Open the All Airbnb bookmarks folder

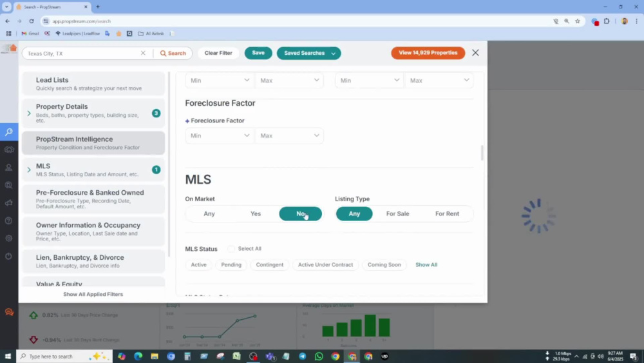[x=151, y=34]
